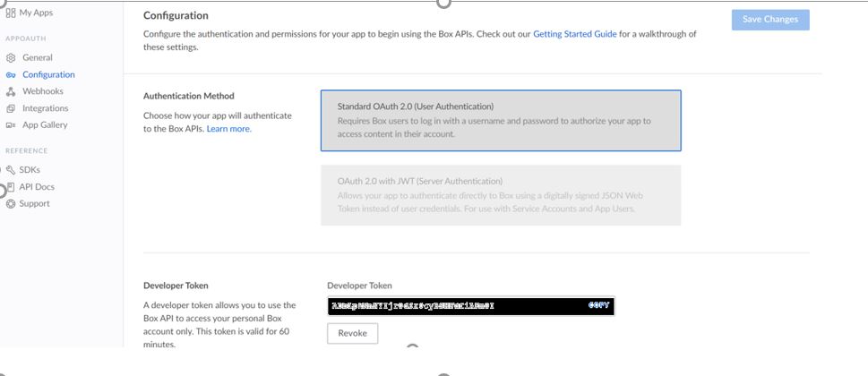Click the APPOAUTH sidebar label

25,38
